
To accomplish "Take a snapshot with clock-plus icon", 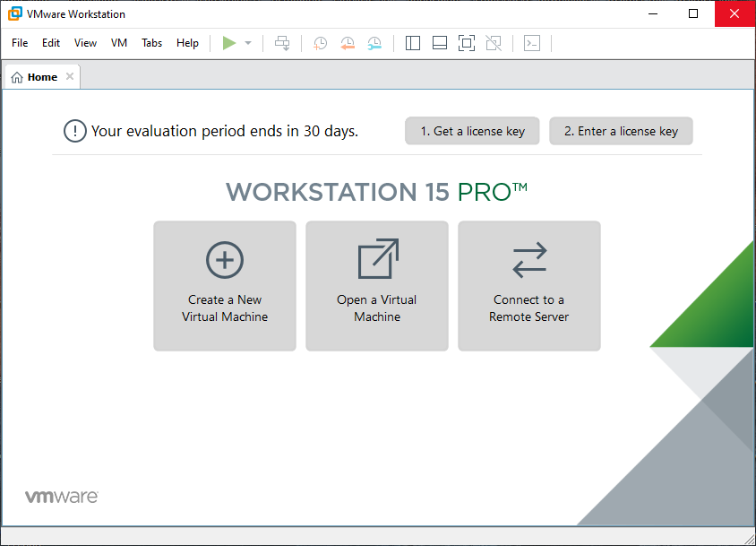I will pyautogui.click(x=320, y=43).
